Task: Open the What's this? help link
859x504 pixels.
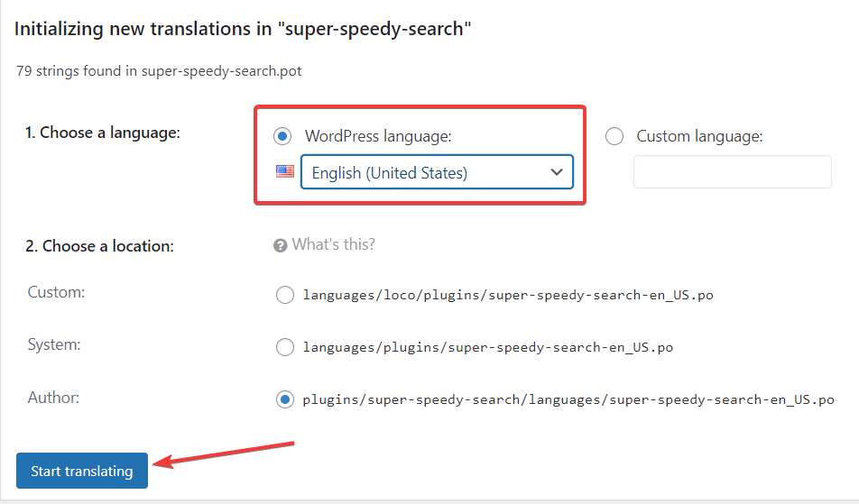Action: (334, 244)
